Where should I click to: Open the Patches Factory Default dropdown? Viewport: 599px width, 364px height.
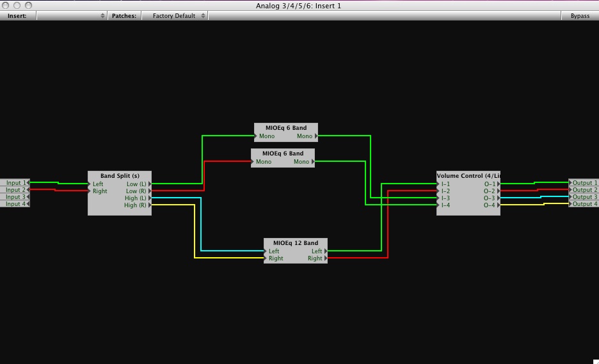pos(175,16)
